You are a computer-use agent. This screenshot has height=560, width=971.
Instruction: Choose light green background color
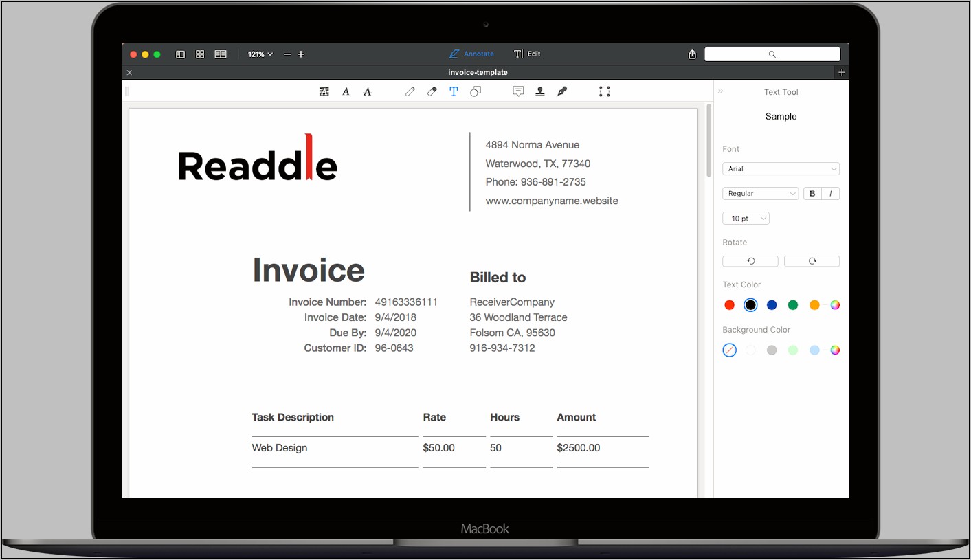click(x=793, y=350)
